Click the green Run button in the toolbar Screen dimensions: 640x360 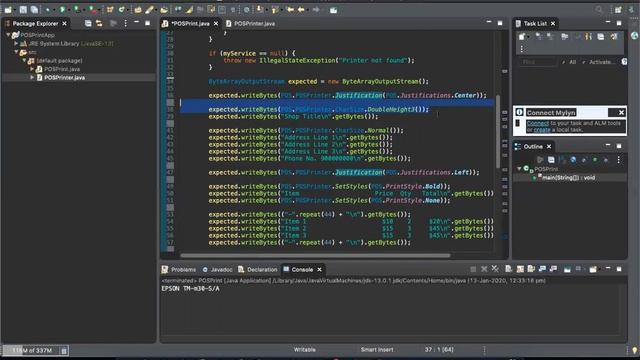click(x=62, y=9)
